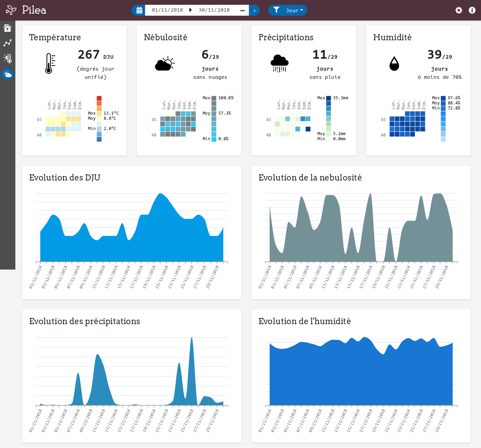
Task: Click the Précipitations card title
Action: 286,37
